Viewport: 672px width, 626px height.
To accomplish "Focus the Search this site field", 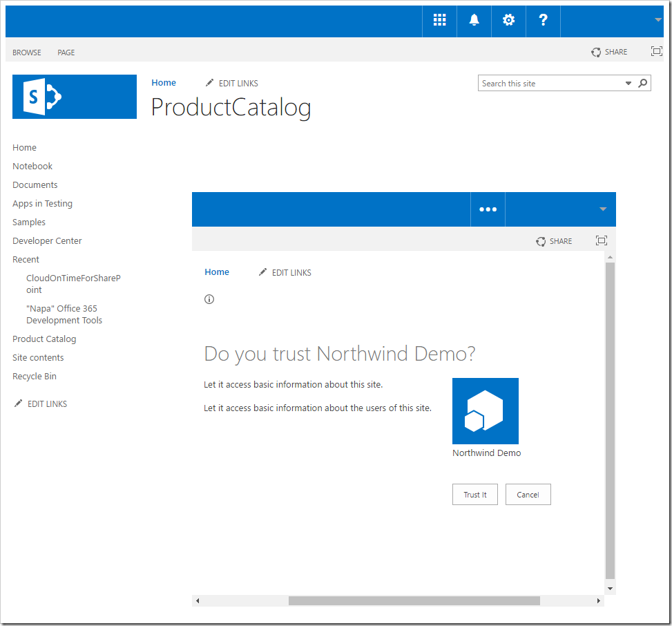I will tap(550, 83).
